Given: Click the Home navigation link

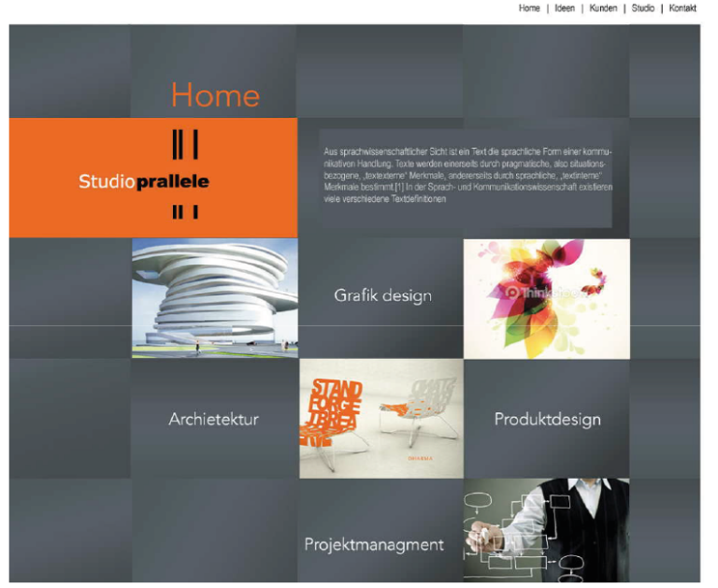Looking at the screenshot, I should (x=529, y=8).
